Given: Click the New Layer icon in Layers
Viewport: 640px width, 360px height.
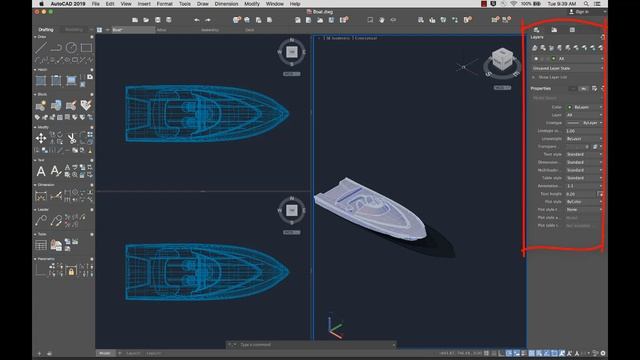Looking at the screenshot, I should [534, 48].
